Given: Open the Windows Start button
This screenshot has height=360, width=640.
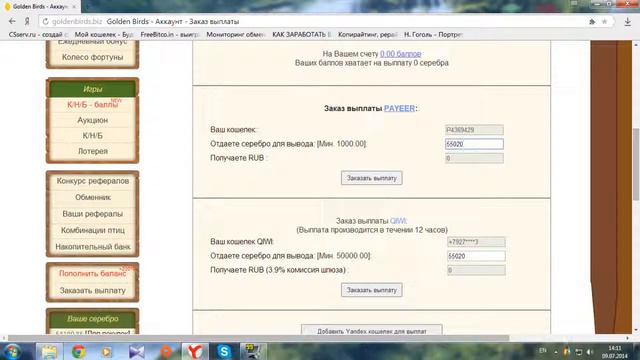Looking at the screenshot, I should tap(12, 351).
